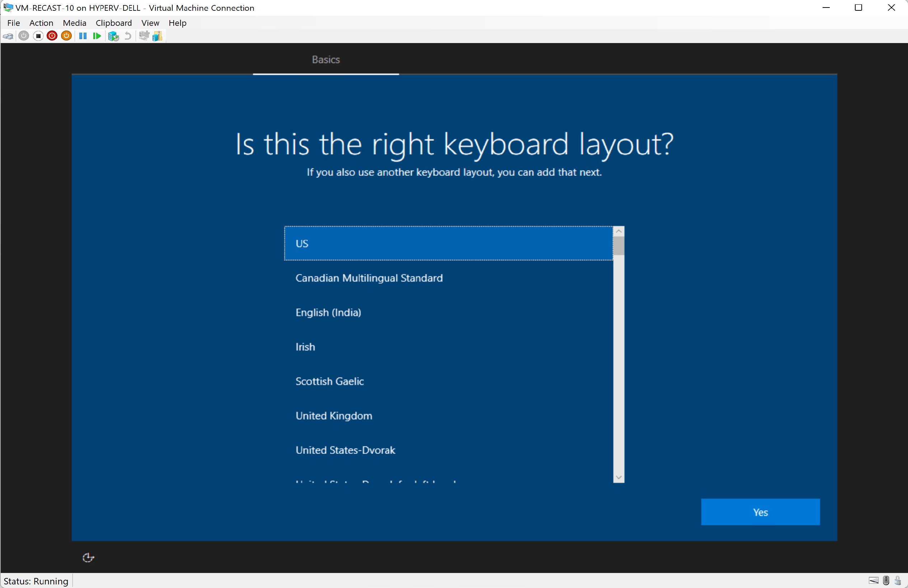The image size is (908, 588).
Task: Send Ctrl+Alt+Delete to the virtual machine
Action: pos(8,36)
